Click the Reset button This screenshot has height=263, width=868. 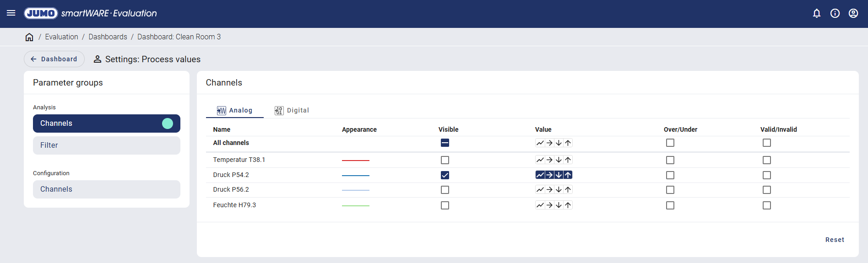point(835,240)
